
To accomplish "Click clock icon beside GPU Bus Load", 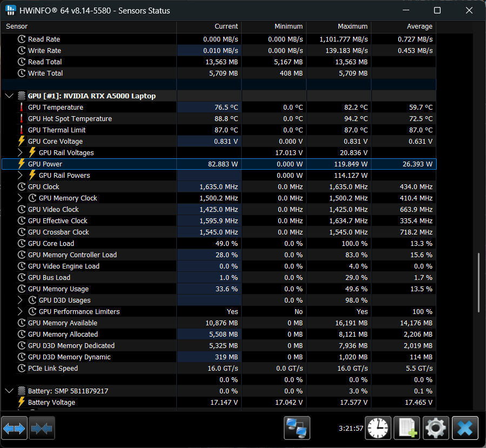I will 22,277.
